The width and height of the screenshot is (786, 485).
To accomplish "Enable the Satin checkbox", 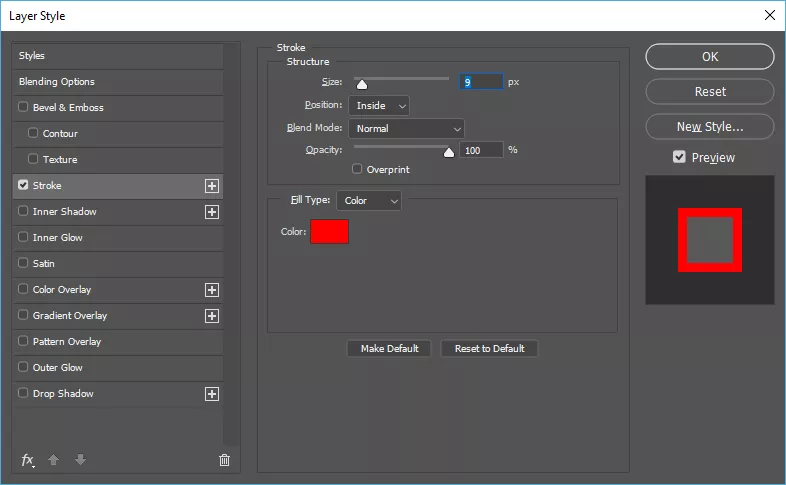I will (23, 263).
